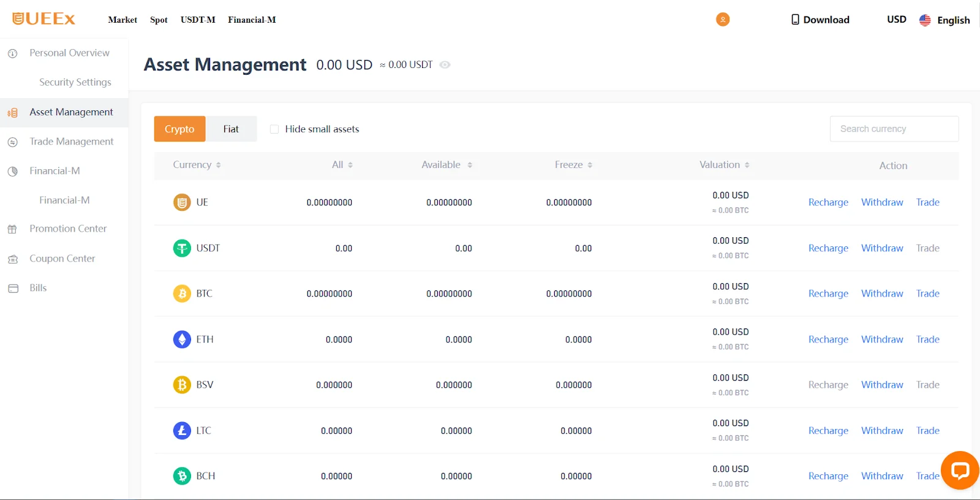This screenshot has height=500, width=980.
Task: Click the Promotion Center gift icon
Action: [x=12, y=229]
